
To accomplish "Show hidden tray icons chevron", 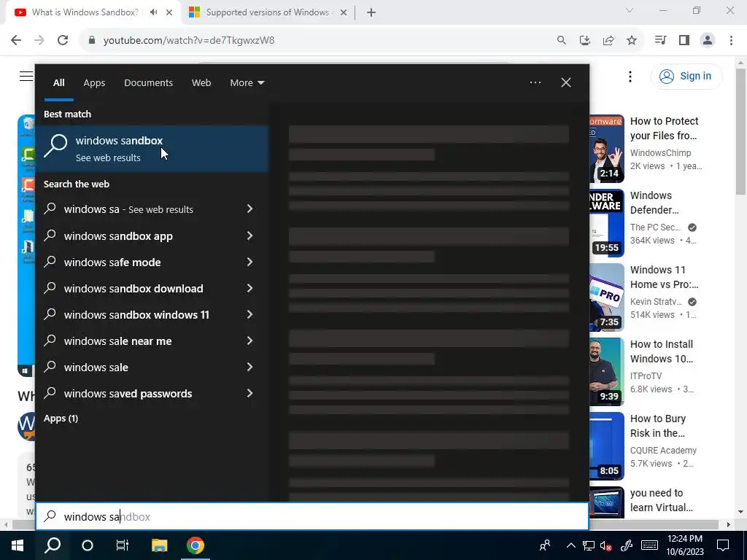I will pos(570,545).
